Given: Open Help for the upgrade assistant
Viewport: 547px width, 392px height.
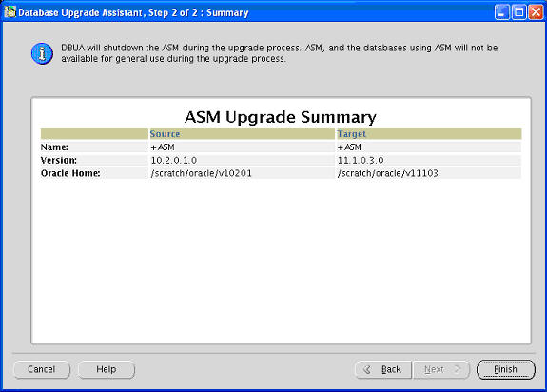Looking at the screenshot, I should click(x=106, y=369).
